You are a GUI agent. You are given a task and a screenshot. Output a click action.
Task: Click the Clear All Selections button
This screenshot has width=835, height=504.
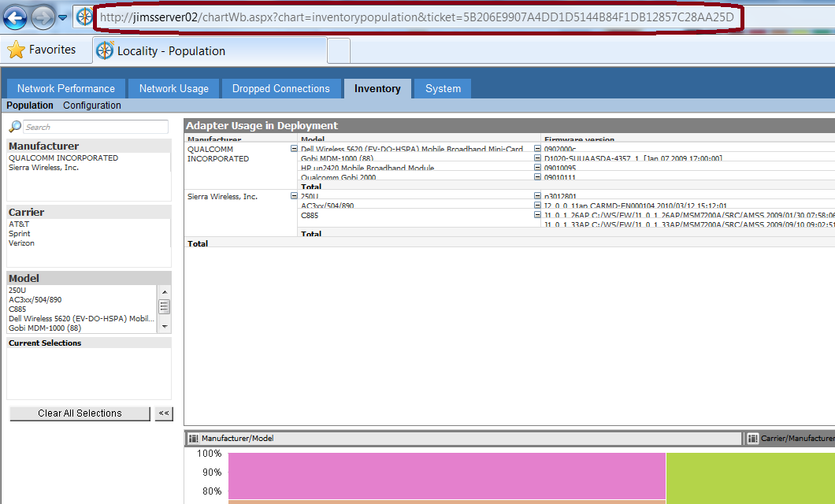pyautogui.click(x=80, y=413)
